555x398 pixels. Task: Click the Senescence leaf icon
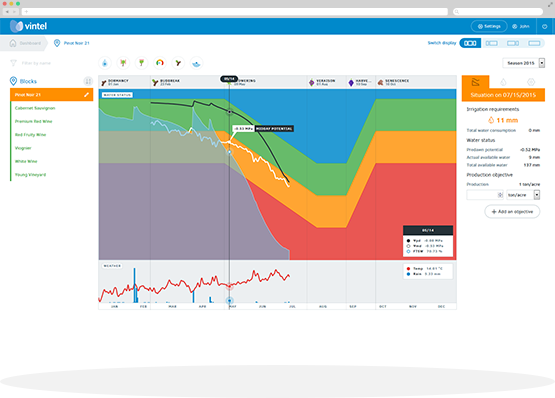coord(381,83)
